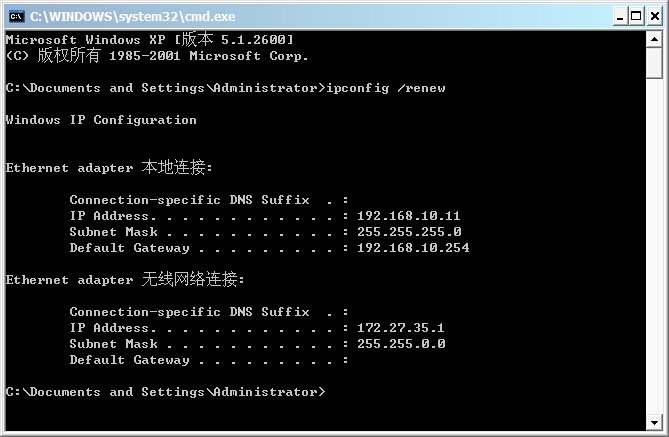Click the default gateway 192.168.10.254
Screen dimensions: 669x437
pos(412,248)
